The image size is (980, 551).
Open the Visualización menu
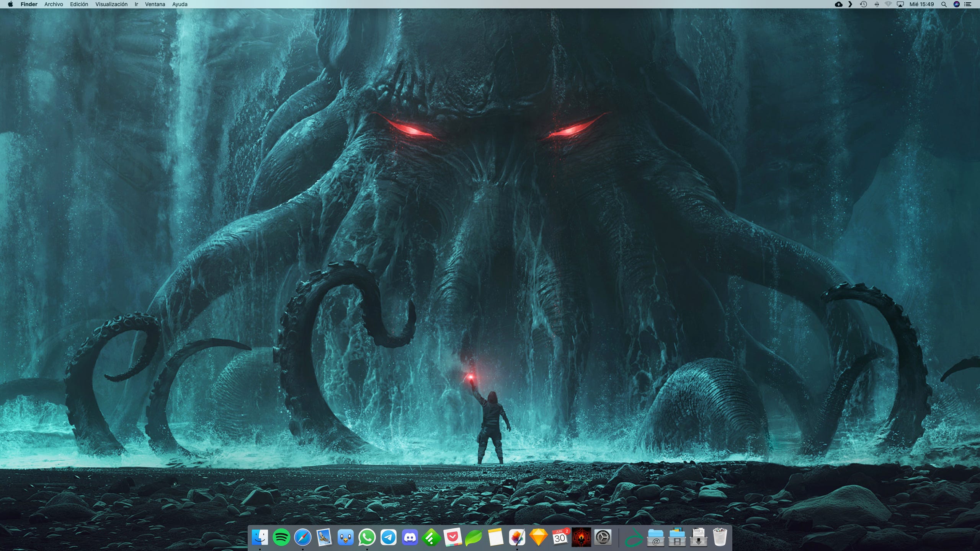click(111, 4)
